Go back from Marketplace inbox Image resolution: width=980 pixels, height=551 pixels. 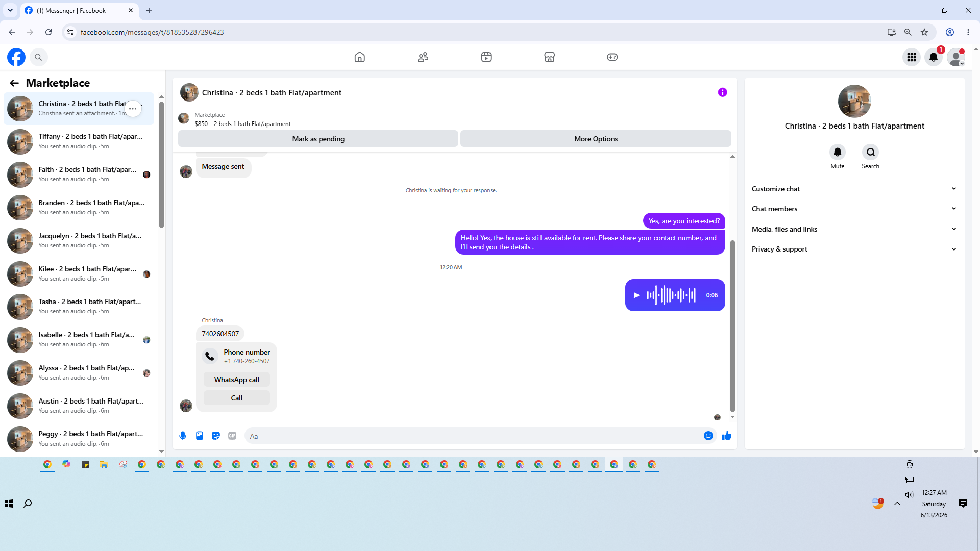[x=14, y=83]
